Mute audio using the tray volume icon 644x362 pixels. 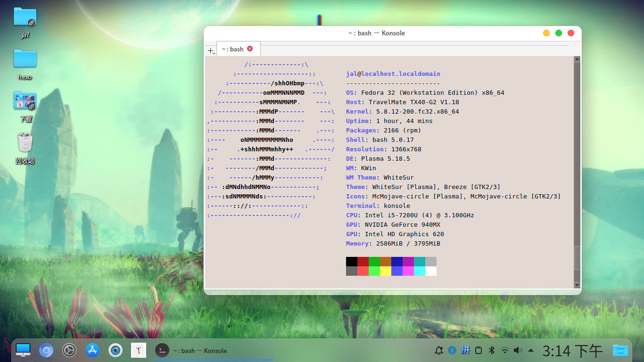click(x=518, y=350)
